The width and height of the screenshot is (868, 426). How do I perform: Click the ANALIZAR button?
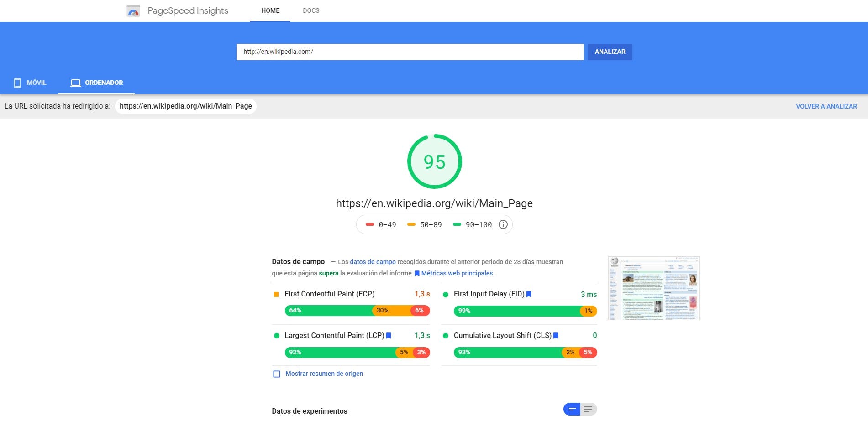click(x=610, y=52)
